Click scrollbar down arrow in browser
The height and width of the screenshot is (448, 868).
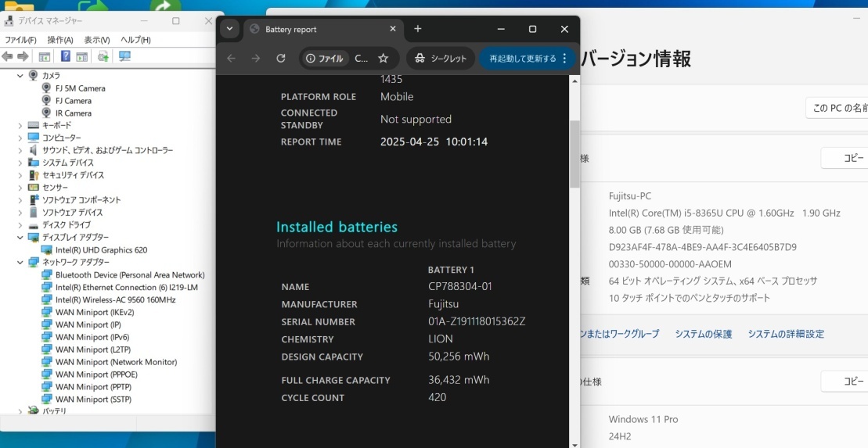[574, 444]
